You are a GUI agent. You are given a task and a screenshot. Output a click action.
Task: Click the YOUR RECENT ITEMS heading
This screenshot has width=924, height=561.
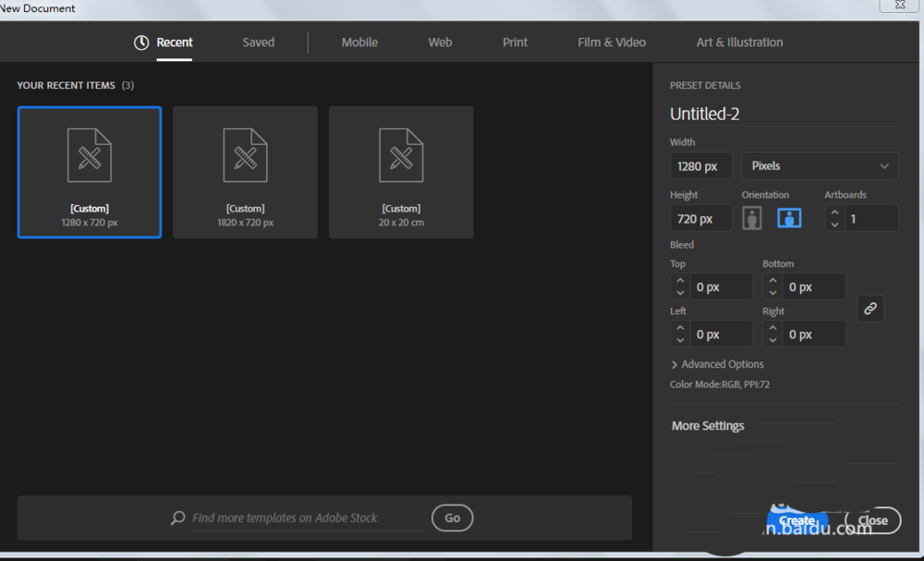(x=66, y=85)
